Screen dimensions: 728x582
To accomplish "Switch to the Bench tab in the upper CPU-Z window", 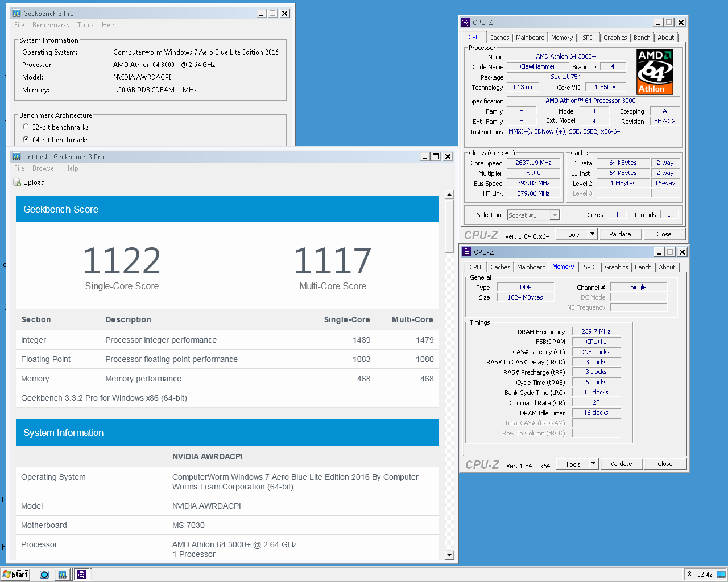I will point(642,38).
